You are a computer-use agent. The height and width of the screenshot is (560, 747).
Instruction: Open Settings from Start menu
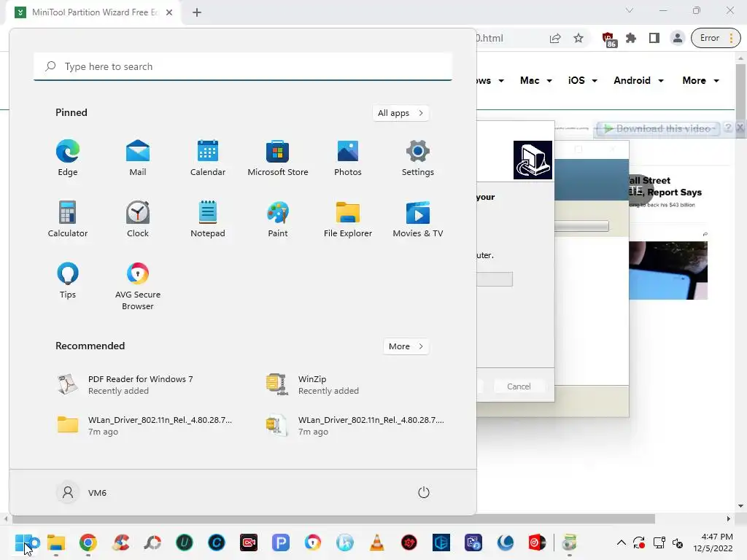(418, 158)
